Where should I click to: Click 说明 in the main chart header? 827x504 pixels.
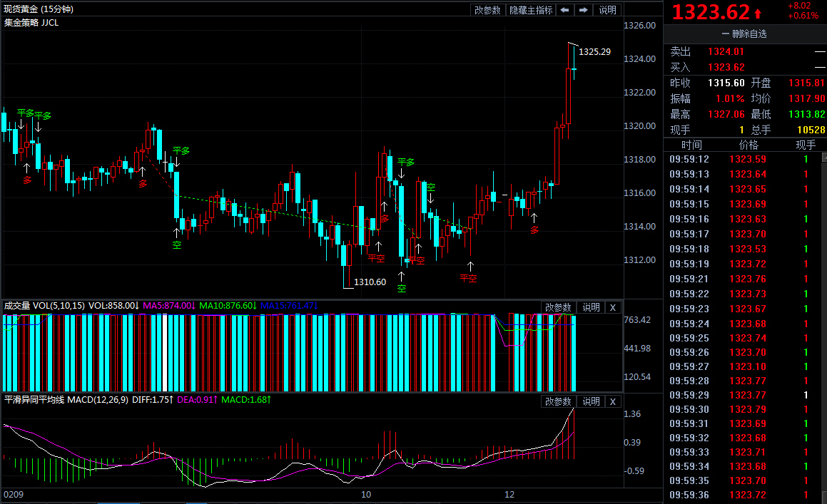coord(607,10)
